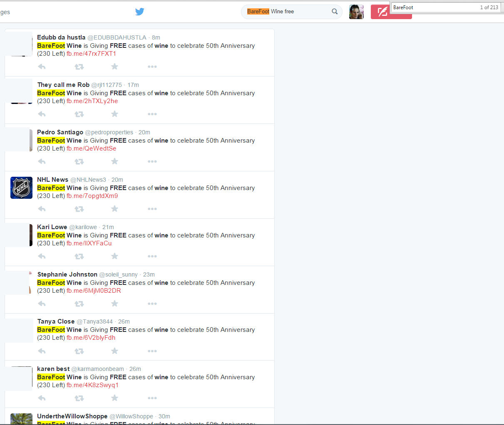Favorite Tanya Close's tweet

tap(114, 351)
